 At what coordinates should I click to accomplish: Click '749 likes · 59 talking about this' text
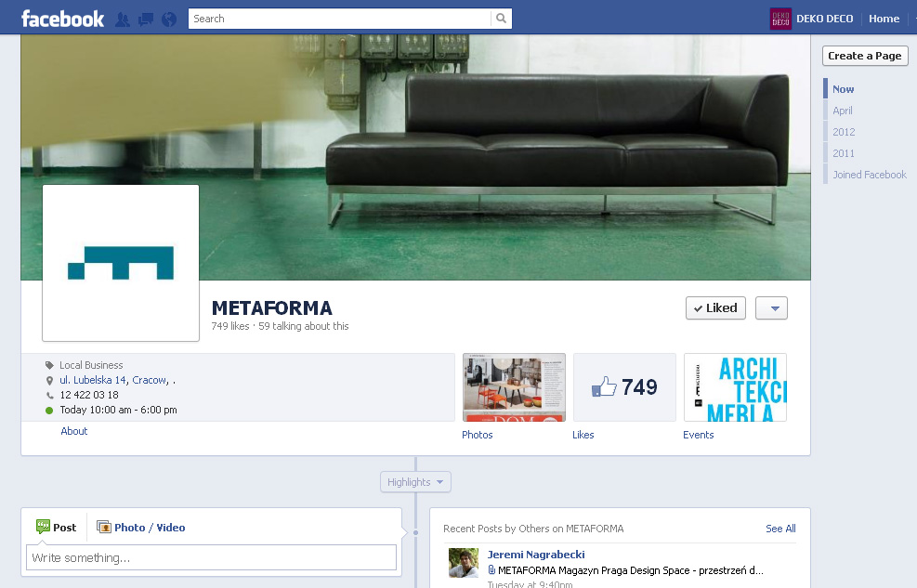[281, 326]
